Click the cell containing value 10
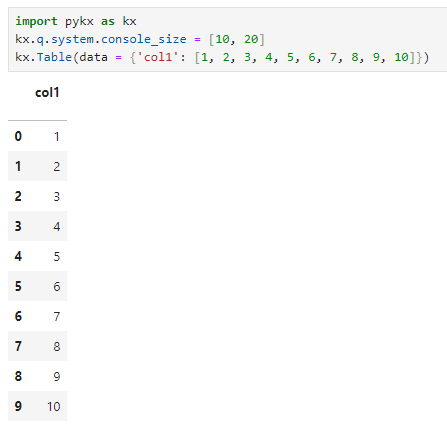 click(53, 406)
